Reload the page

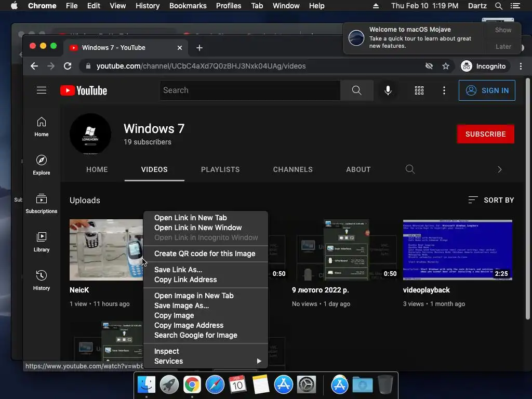click(x=68, y=66)
